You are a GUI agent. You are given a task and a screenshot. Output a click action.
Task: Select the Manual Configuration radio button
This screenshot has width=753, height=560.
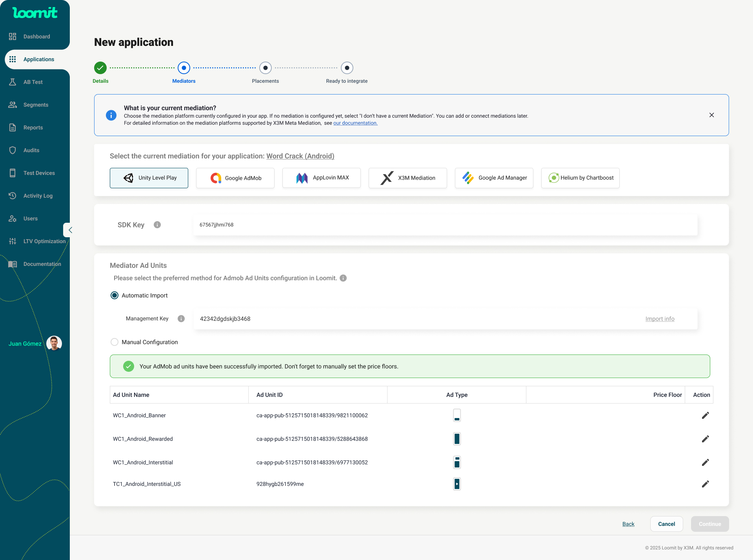(x=115, y=342)
